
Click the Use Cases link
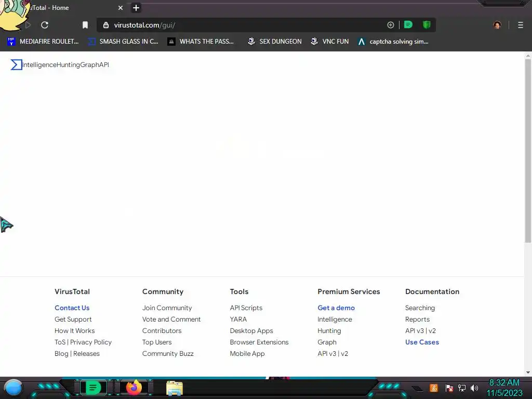click(x=422, y=342)
